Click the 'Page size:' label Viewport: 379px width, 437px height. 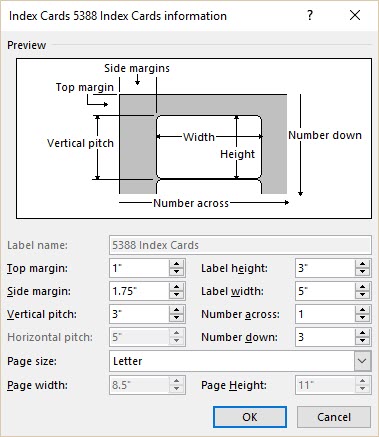[x=32, y=361]
